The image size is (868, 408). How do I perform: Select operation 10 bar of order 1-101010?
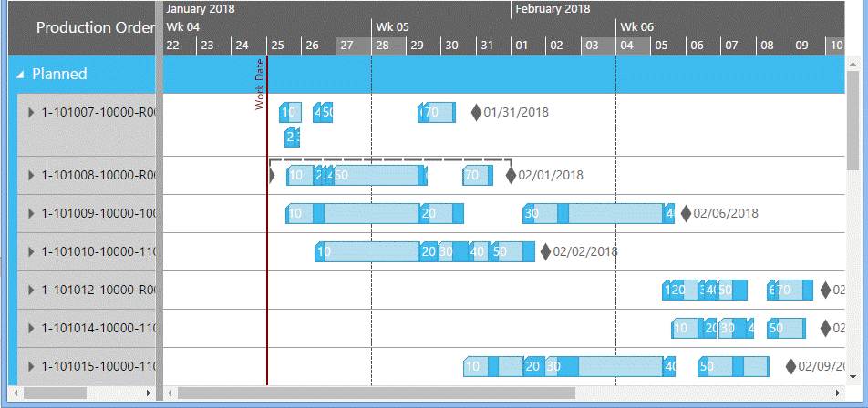pyautogui.click(x=367, y=251)
